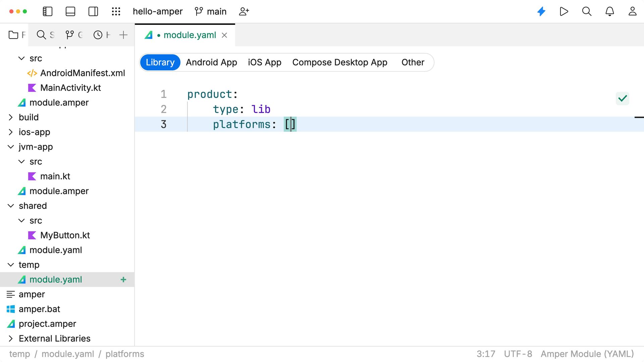Click the XML icon beside AndroidManifest.xml

point(32,73)
